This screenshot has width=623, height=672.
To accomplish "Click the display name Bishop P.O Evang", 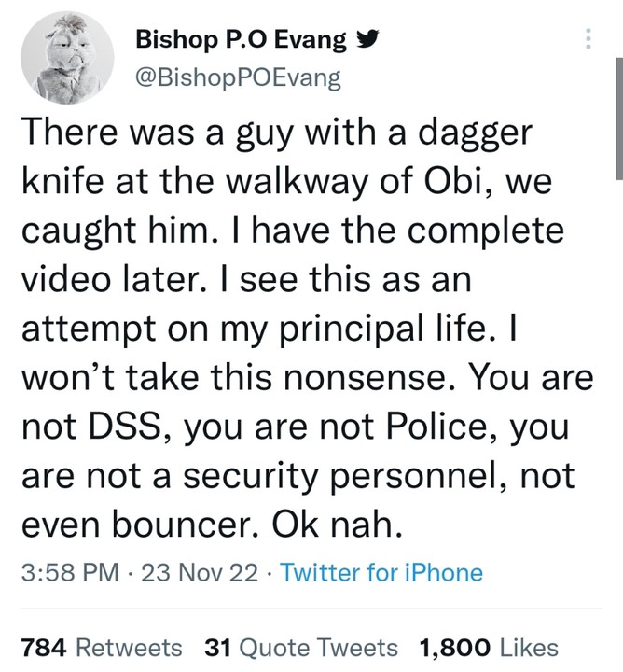I will pos(241,39).
